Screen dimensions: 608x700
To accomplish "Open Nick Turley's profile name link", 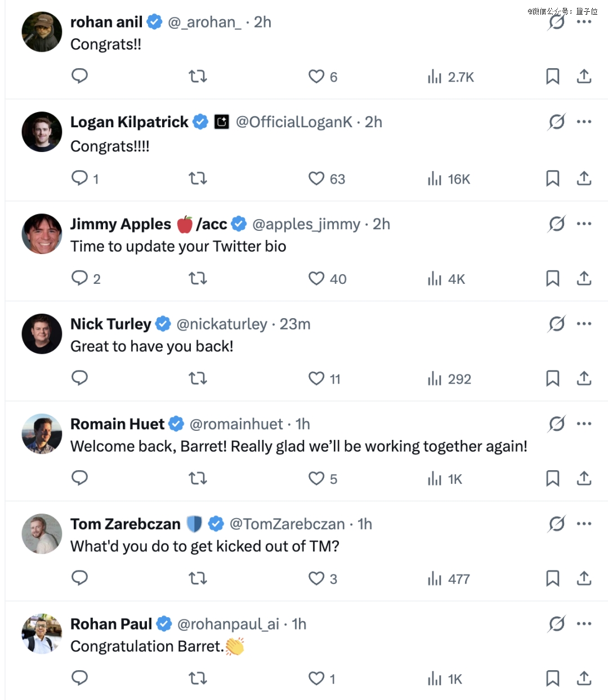I will pyautogui.click(x=110, y=324).
